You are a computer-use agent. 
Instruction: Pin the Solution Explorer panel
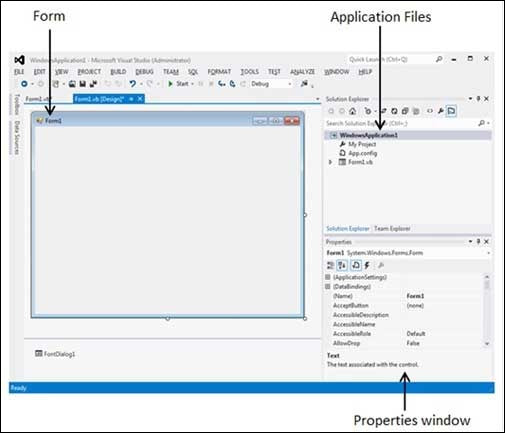click(x=478, y=99)
